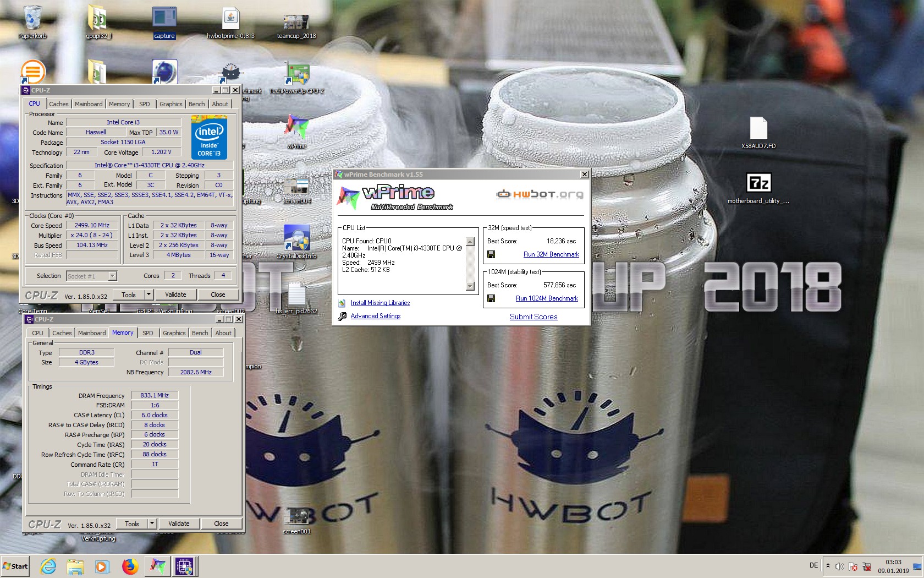The height and width of the screenshot is (578, 924).
Task: Click scroll up arrow in CPU List
Action: point(470,241)
